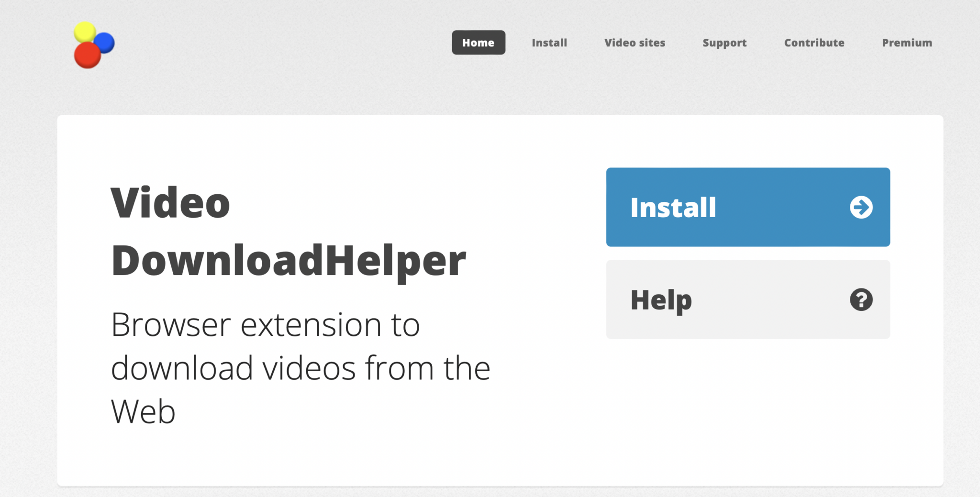This screenshot has height=497, width=980.
Task: Click the "download videos from the" subtitle line
Action: 301,368
